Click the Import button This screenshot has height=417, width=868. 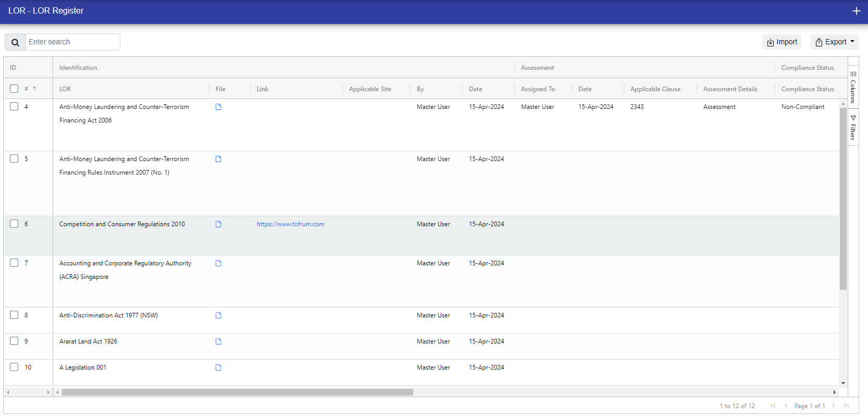pos(782,42)
